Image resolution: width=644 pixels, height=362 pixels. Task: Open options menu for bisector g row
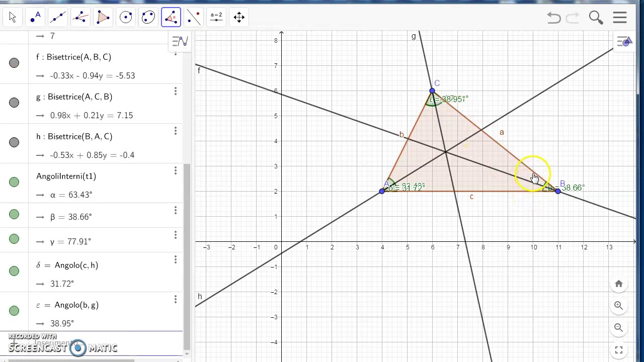click(176, 92)
